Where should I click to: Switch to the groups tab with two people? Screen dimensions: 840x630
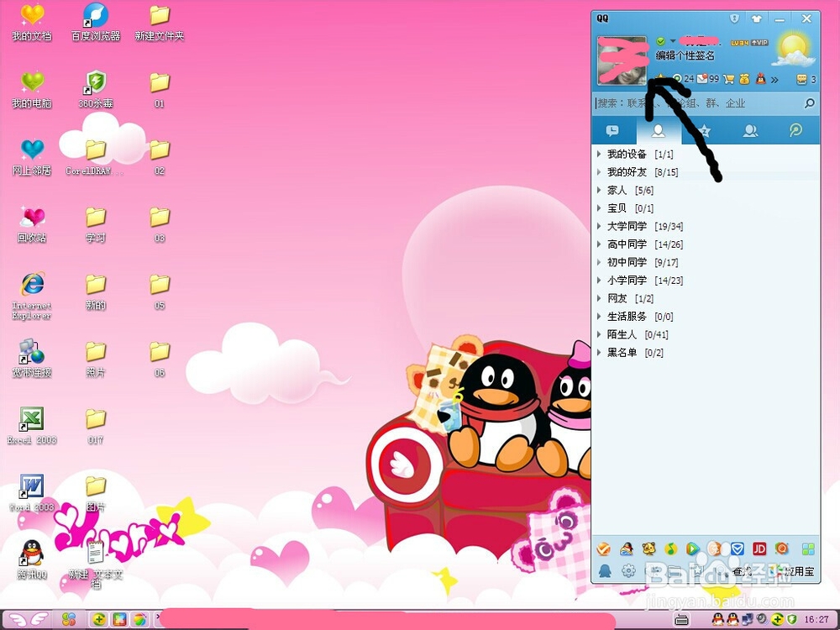pos(750,131)
